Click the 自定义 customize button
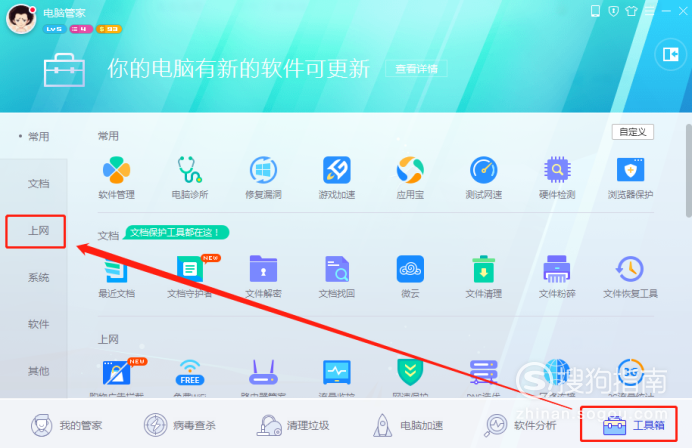This screenshot has height=448, width=692. [632, 132]
